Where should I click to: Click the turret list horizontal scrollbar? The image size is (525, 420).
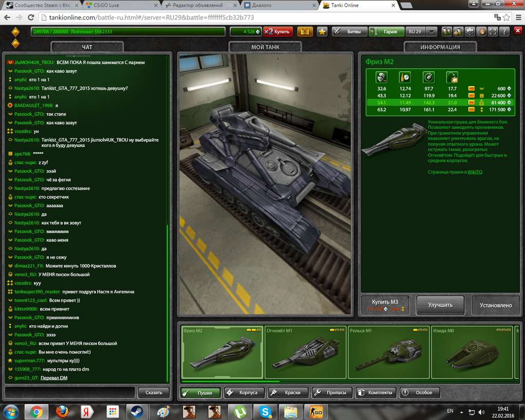pyautogui.click(x=230, y=381)
